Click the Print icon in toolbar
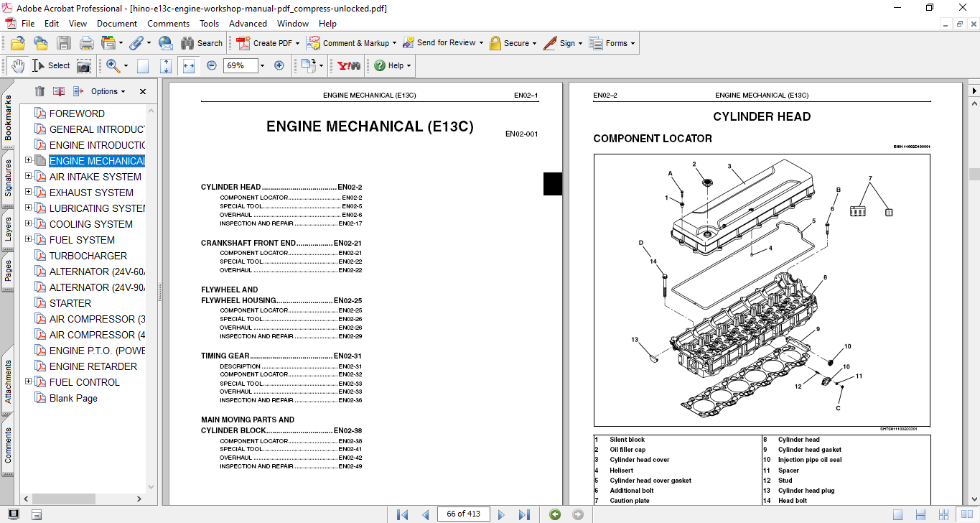 click(x=86, y=43)
